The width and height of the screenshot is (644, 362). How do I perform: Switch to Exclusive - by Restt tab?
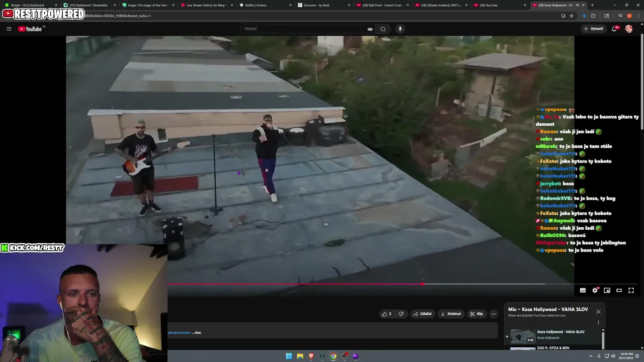(x=324, y=5)
